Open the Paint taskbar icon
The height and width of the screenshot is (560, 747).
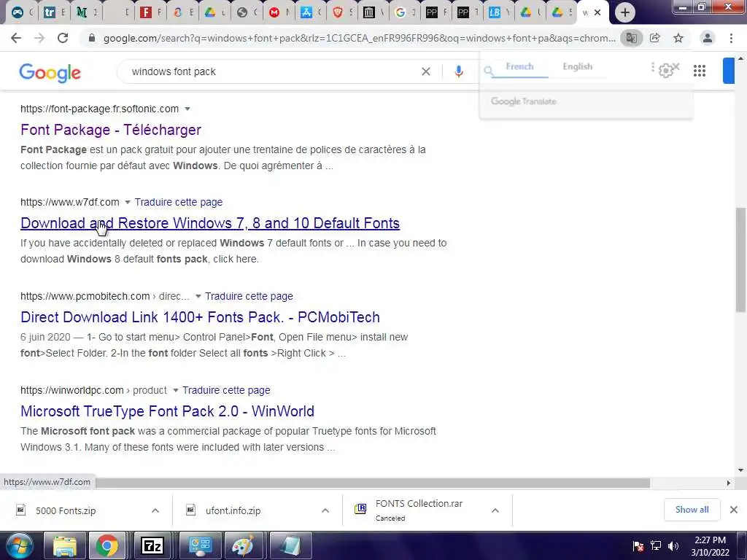pyautogui.click(x=243, y=545)
